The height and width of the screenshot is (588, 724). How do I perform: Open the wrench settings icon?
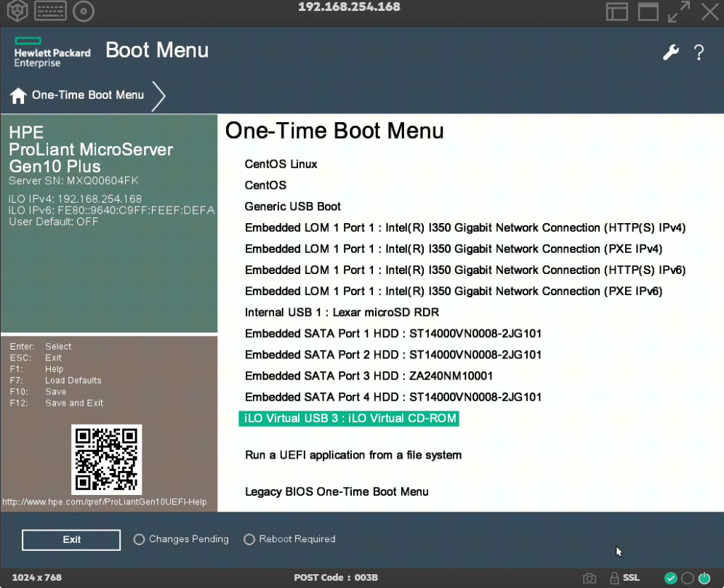670,52
